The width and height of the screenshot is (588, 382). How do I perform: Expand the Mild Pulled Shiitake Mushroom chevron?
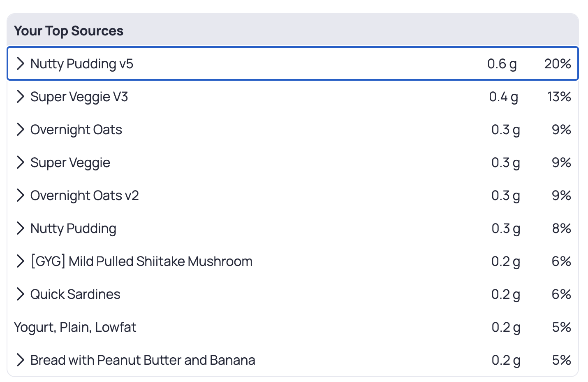(20, 261)
